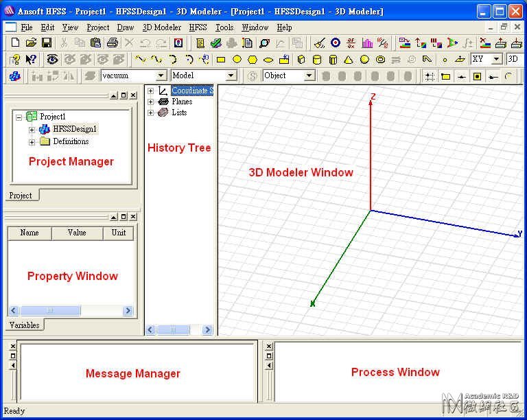The height and width of the screenshot is (420, 527).
Task: Select the Coordinate Systems tree item
Action: click(x=192, y=91)
